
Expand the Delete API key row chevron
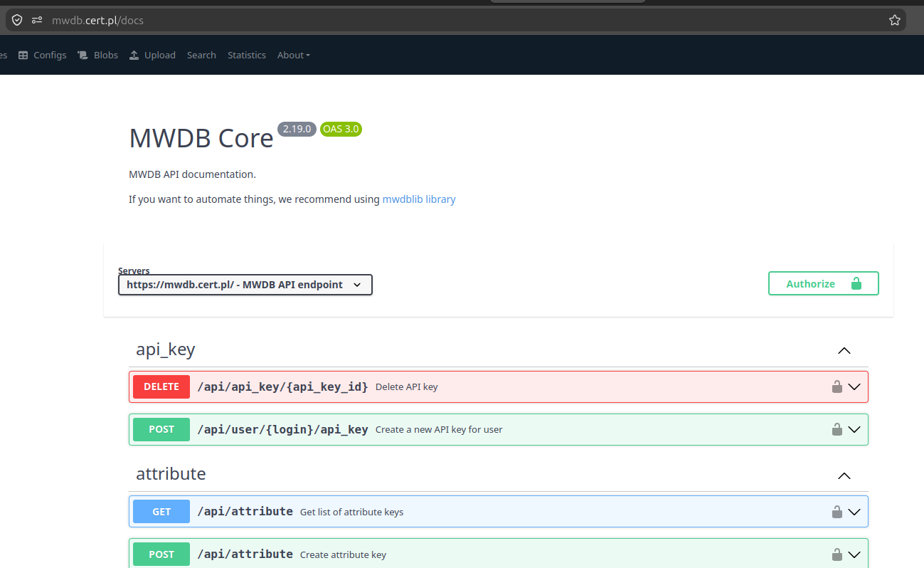[x=854, y=386]
